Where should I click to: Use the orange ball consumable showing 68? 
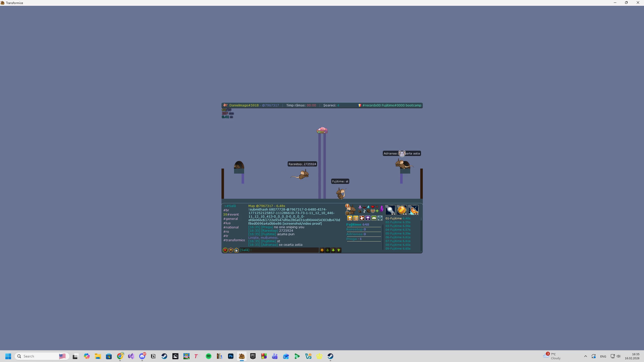pyautogui.click(x=402, y=210)
